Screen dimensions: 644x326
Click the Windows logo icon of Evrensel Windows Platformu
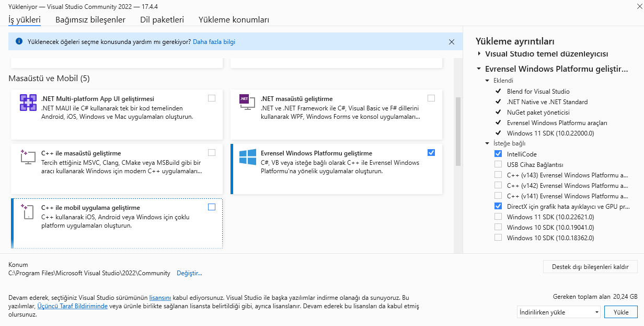tap(247, 158)
